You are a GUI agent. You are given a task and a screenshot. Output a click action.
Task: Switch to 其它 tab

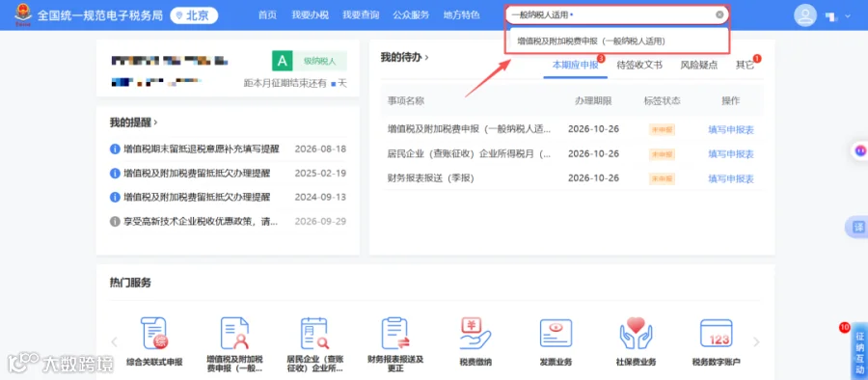[x=745, y=65]
